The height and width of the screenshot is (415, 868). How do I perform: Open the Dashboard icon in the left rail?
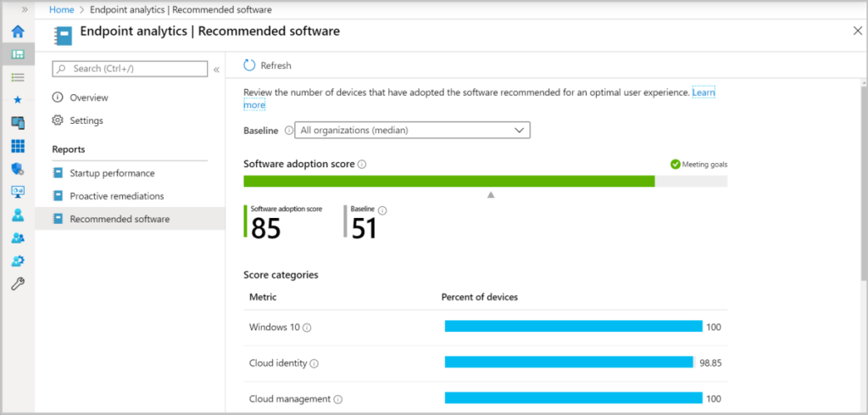17,54
